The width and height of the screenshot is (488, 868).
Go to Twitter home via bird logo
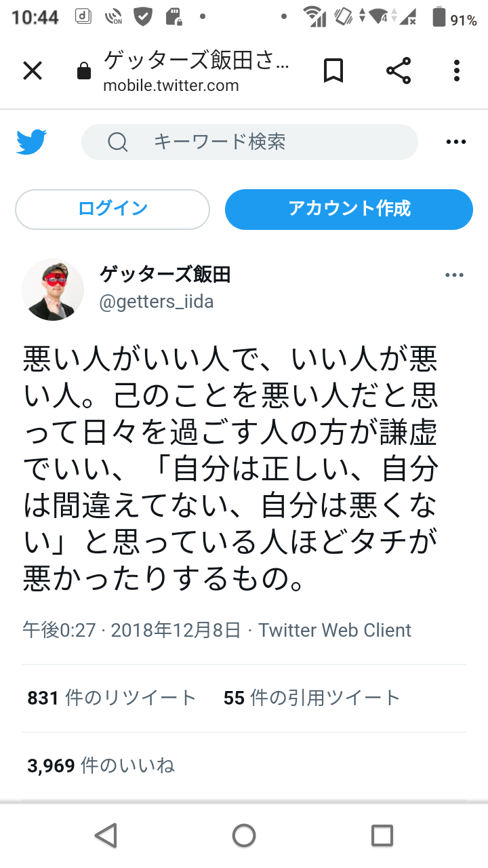tap(32, 142)
